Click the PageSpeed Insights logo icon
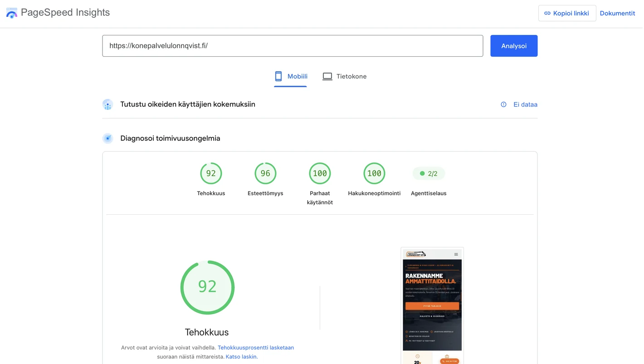Viewport: 644px width, 364px height. click(11, 13)
